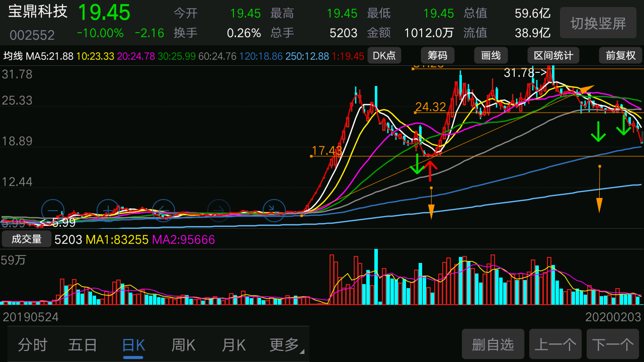
Task: Tap the start date 20190524
Action: [x=31, y=317]
